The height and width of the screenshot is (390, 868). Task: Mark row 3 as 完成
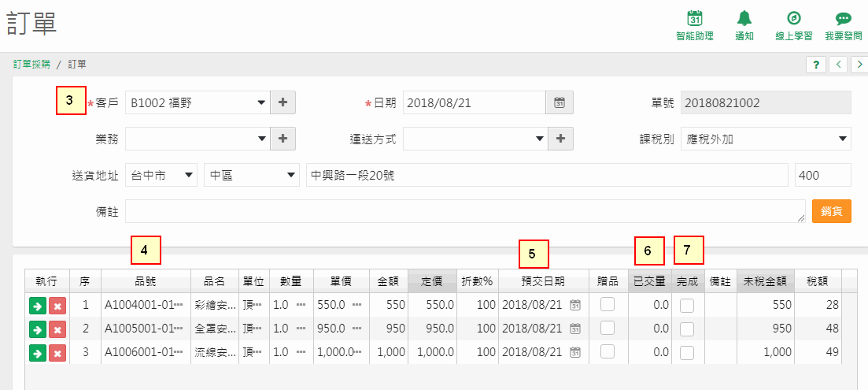click(x=687, y=352)
